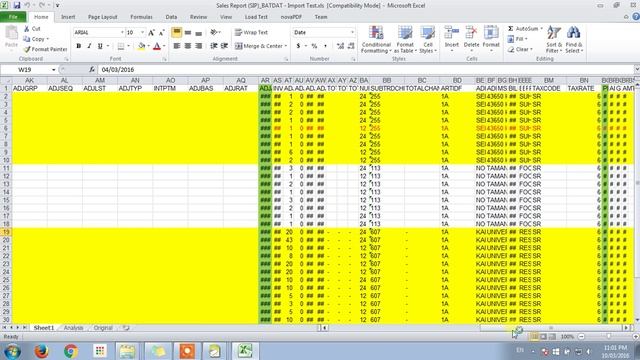Apply the fill color bucket
This screenshot has height=360, width=640.
(141, 46)
